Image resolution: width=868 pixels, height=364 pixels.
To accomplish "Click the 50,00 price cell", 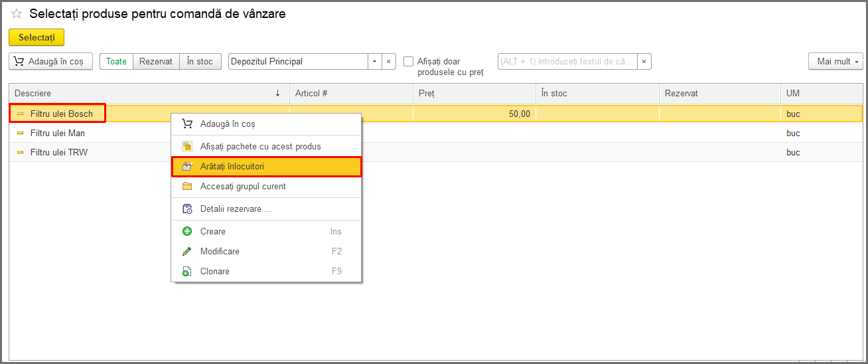I will pyautogui.click(x=474, y=114).
